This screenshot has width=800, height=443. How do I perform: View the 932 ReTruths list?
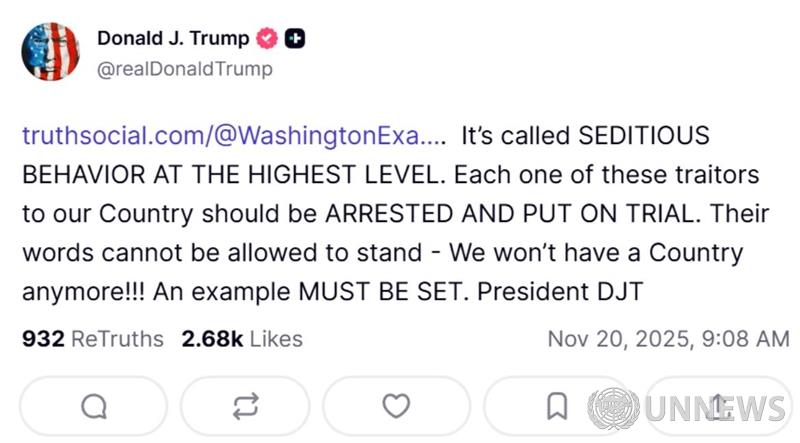pos(92,339)
